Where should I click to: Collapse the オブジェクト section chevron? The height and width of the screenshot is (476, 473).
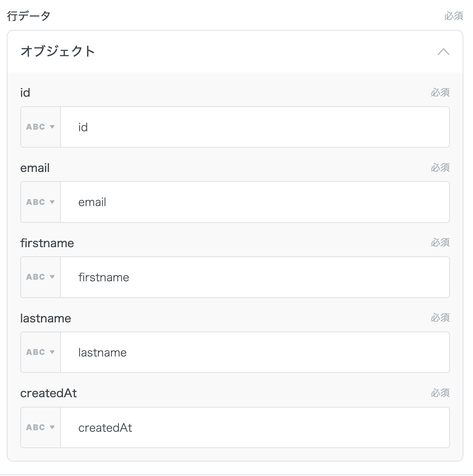pos(443,52)
